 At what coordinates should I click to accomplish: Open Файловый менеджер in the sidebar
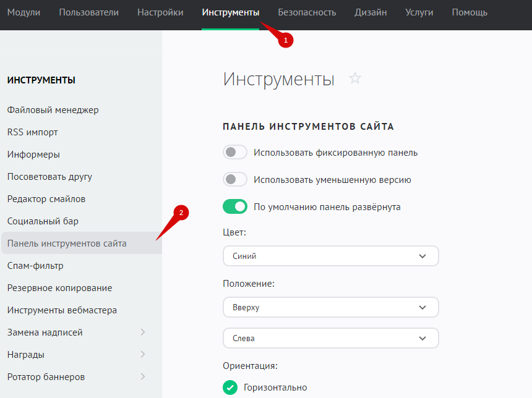53,110
